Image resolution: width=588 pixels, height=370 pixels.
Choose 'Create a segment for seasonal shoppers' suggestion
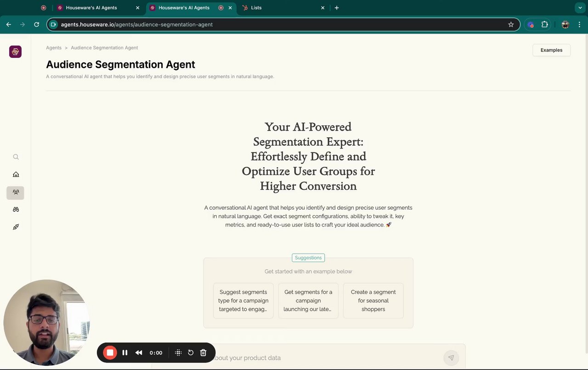click(x=373, y=301)
